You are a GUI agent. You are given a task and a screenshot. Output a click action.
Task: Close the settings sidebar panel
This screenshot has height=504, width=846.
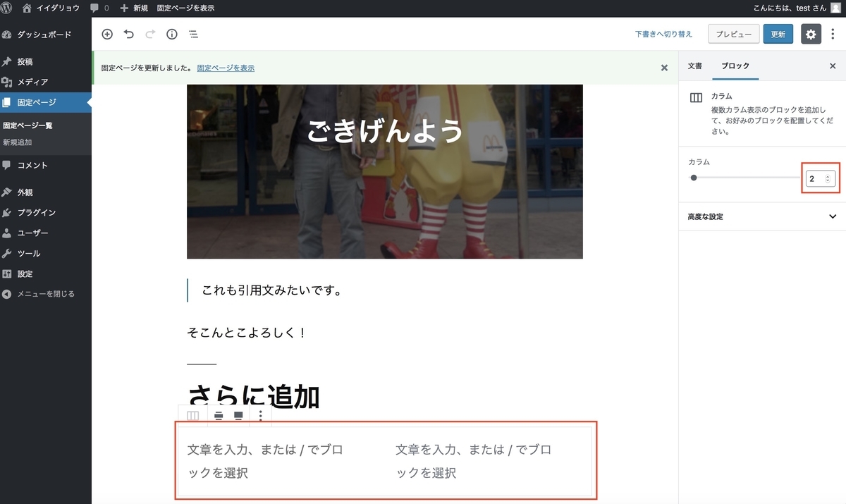point(833,66)
